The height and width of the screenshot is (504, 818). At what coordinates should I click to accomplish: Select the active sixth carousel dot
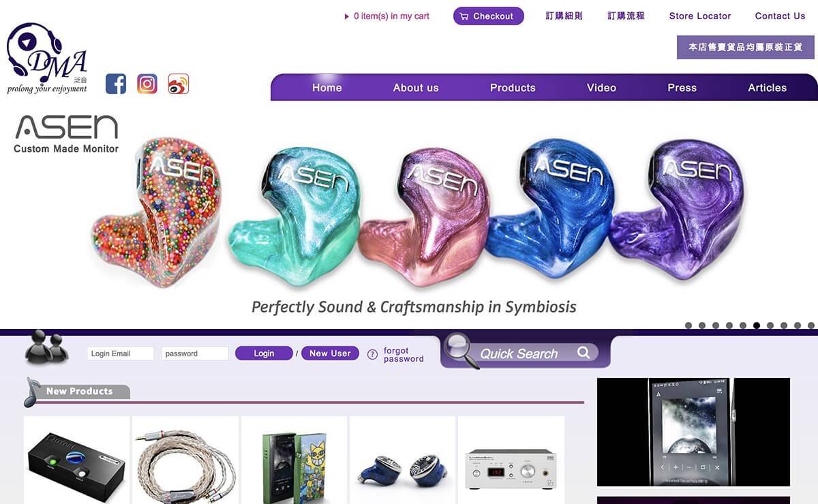[x=757, y=326]
